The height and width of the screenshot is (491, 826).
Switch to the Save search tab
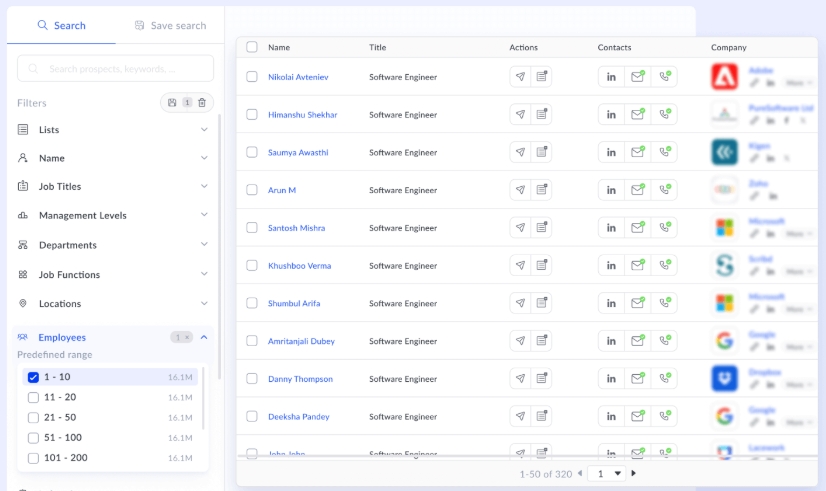pos(170,25)
